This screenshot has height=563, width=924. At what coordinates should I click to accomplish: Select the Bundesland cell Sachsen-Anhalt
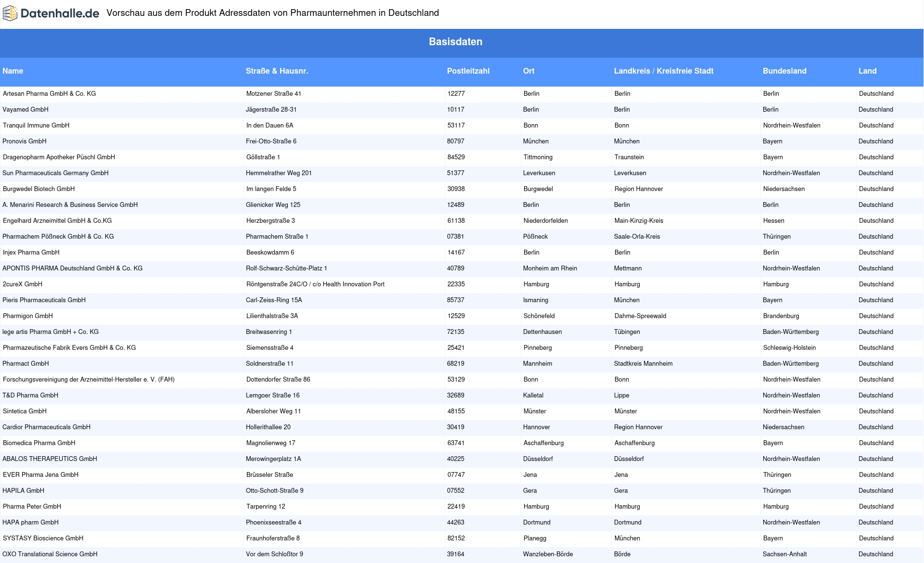(785, 554)
